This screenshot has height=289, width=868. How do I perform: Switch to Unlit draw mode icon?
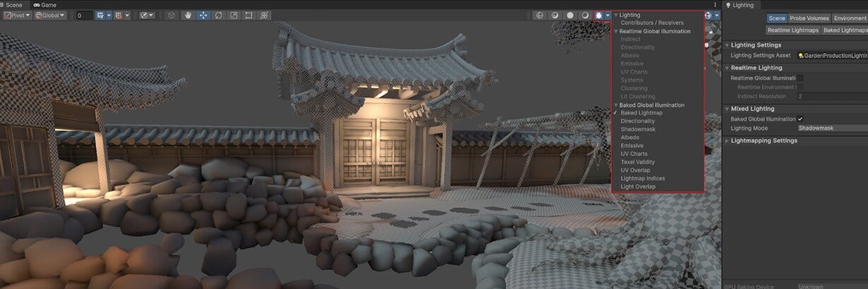[x=569, y=15]
